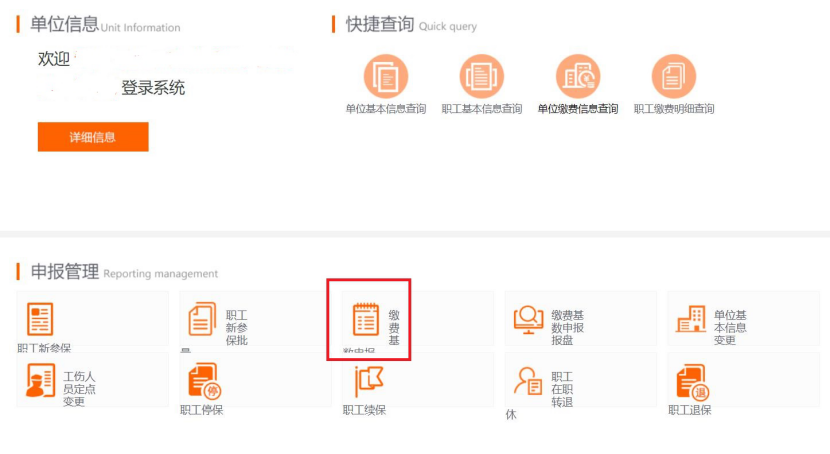Open the 单位基本信息变更 building icon
Image resolution: width=830 pixels, height=454 pixels.
click(x=691, y=319)
